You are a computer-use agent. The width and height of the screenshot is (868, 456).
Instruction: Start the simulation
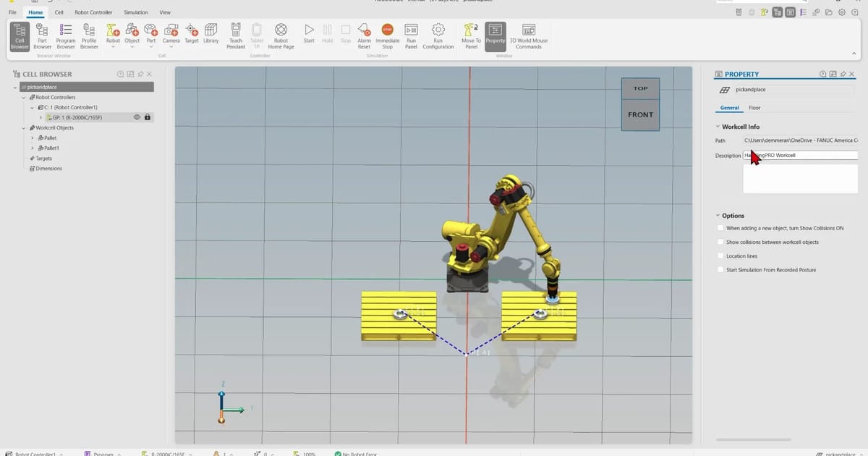(309, 34)
